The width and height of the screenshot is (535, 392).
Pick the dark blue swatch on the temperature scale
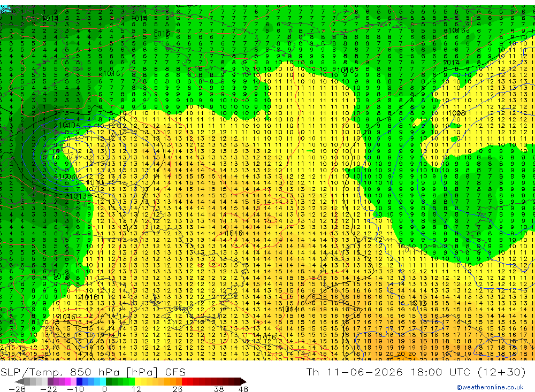[79, 381]
